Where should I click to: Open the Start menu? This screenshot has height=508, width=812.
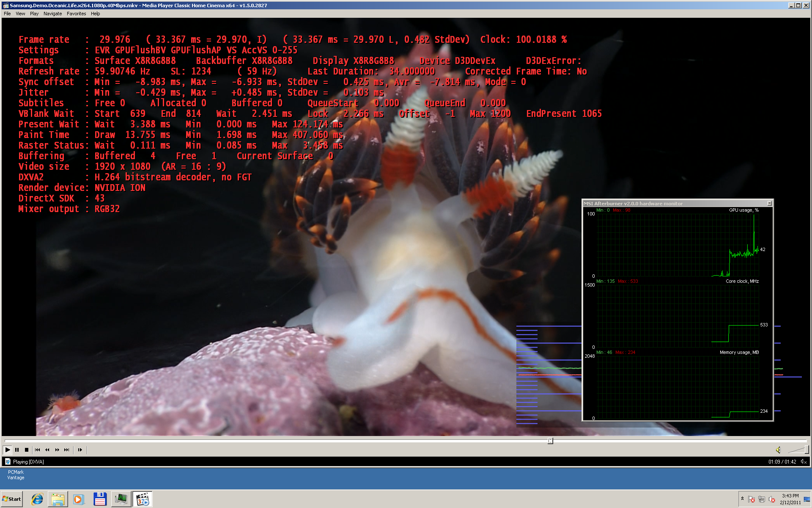(x=12, y=499)
